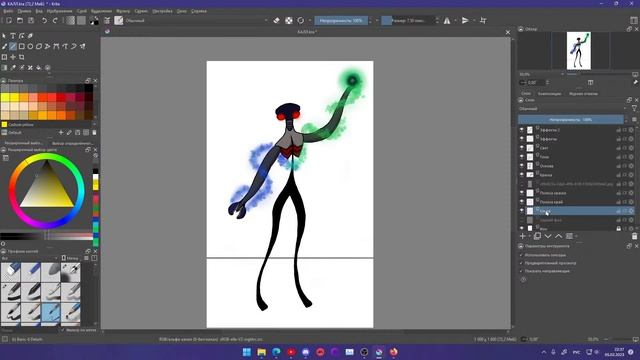Screen dimensions: 640x360
Task: Open Windows Start menu on taskbar
Action: click(247, 352)
